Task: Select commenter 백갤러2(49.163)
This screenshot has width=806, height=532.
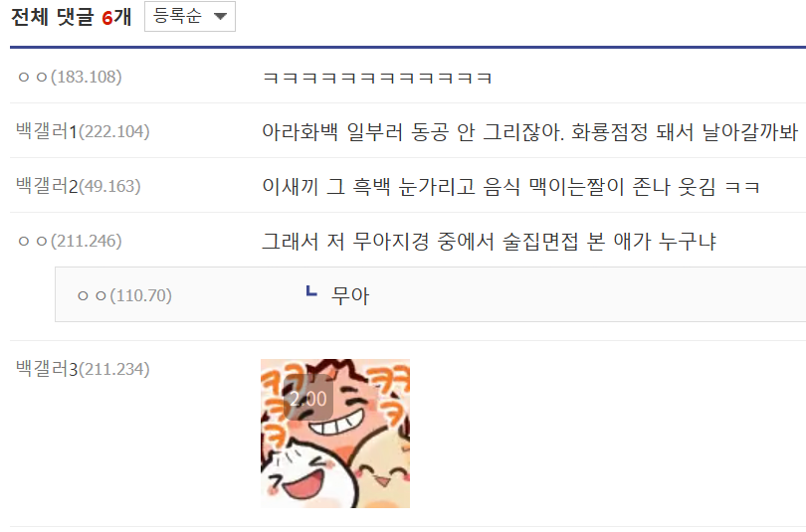Action: [79, 186]
